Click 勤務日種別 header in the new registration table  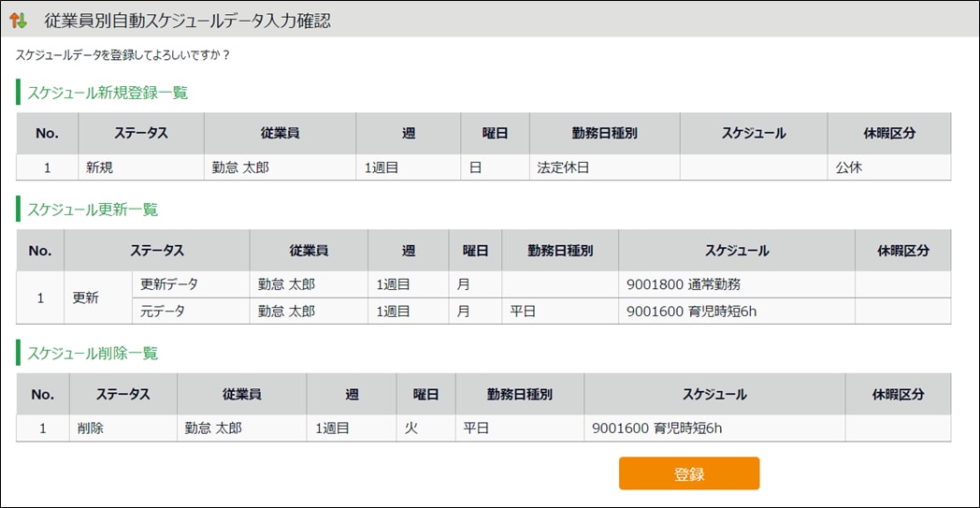(x=604, y=134)
